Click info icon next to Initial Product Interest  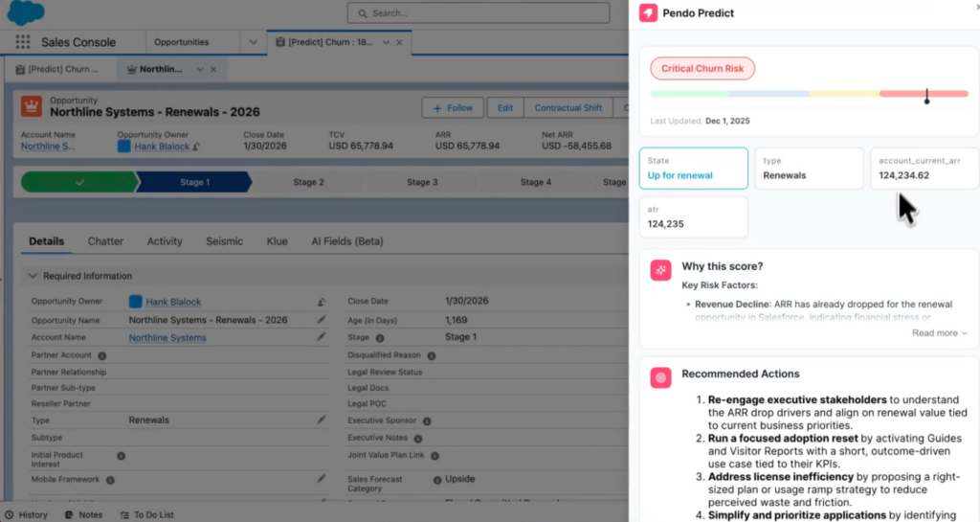tap(122, 456)
